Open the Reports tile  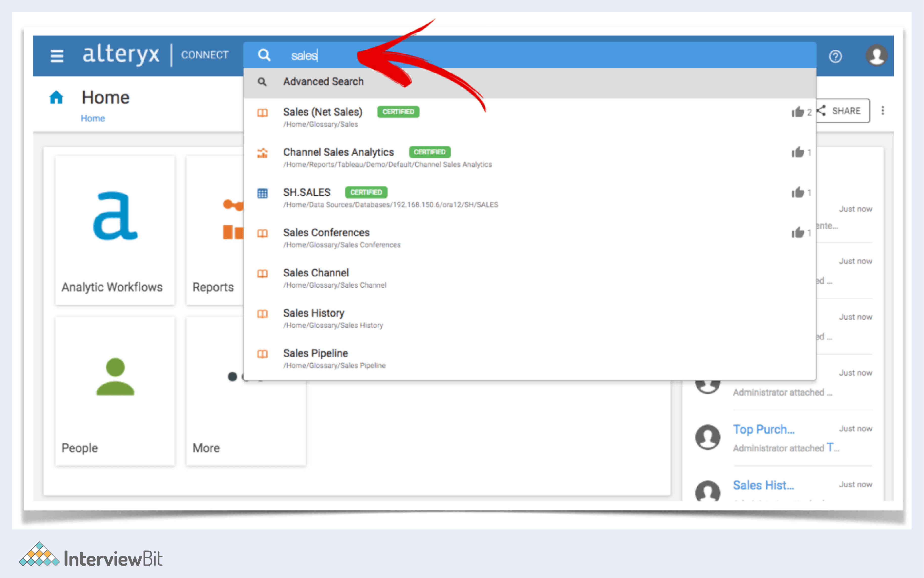(x=215, y=230)
